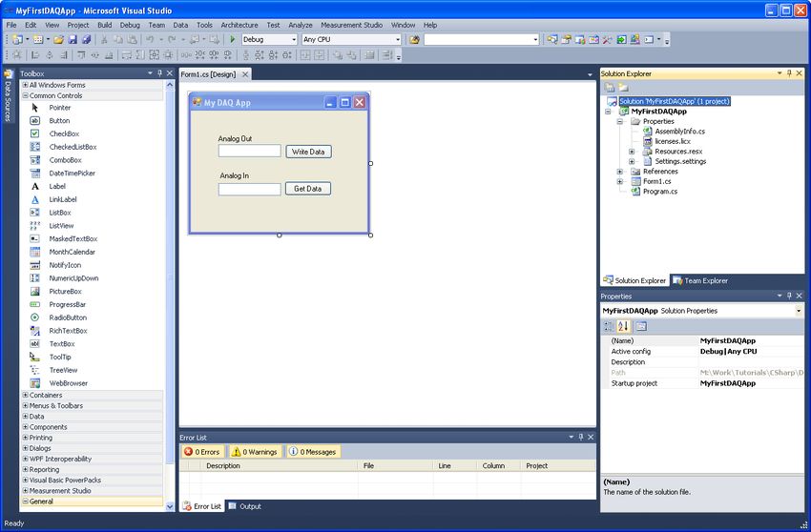
Task: Open Property Pages icon in Properties panel
Action: [641, 326]
